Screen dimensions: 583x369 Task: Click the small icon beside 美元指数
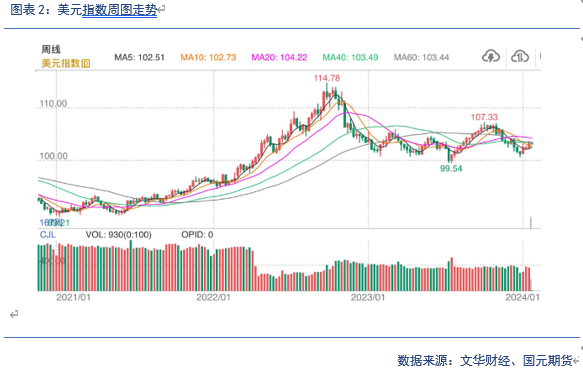pos(86,64)
